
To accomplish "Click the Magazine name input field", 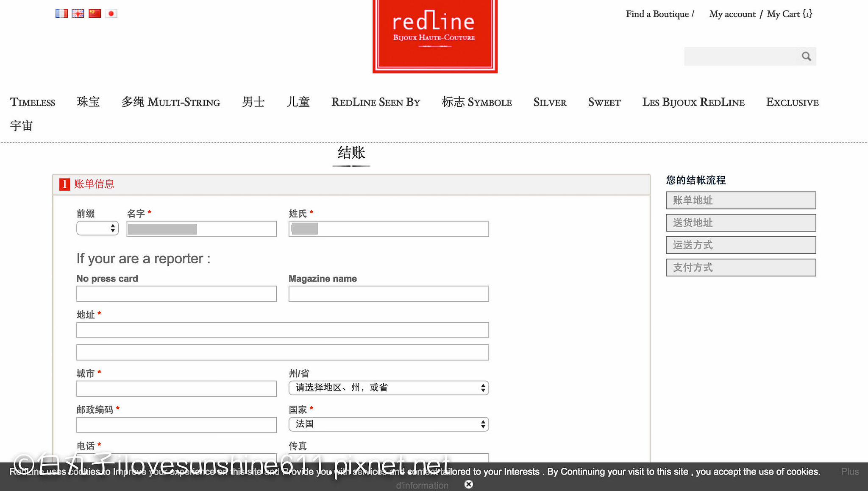I will click(388, 294).
